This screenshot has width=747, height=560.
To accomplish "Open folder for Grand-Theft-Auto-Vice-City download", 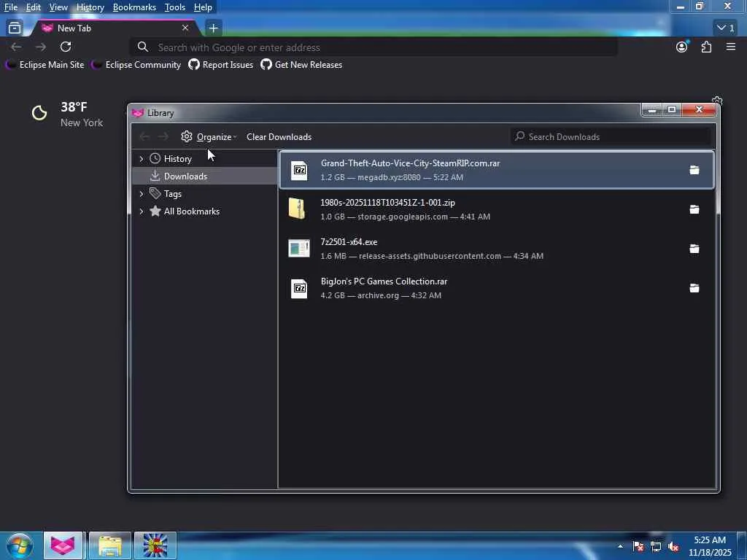I will coord(694,170).
